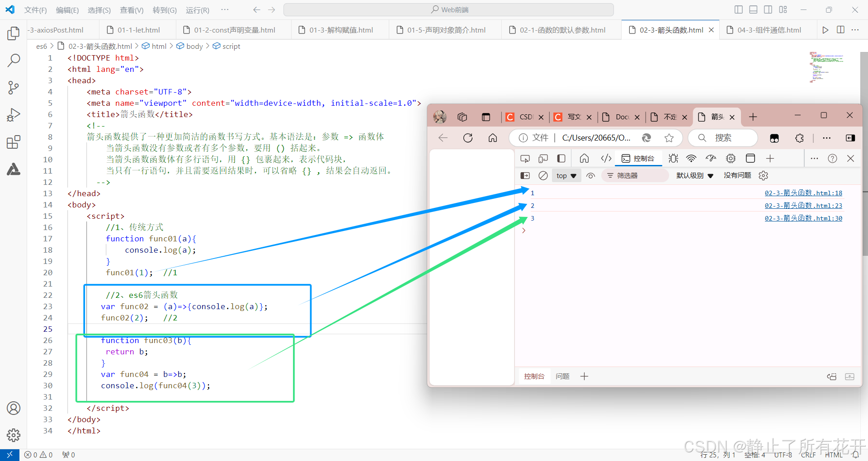Viewport: 868px width, 461px height.
Task: Open the 编辑(E) menu
Action: pyautogui.click(x=67, y=10)
